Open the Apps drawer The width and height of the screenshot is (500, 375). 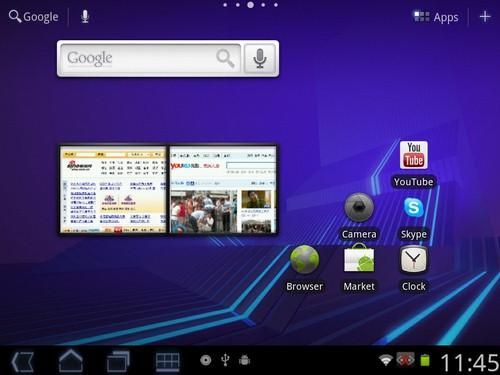click(x=436, y=17)
